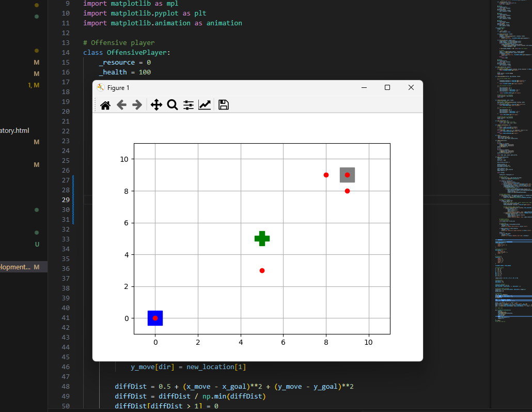Click the green plus marker in the plot
Screen dimensions: 532x412
[x=262, y=238]
